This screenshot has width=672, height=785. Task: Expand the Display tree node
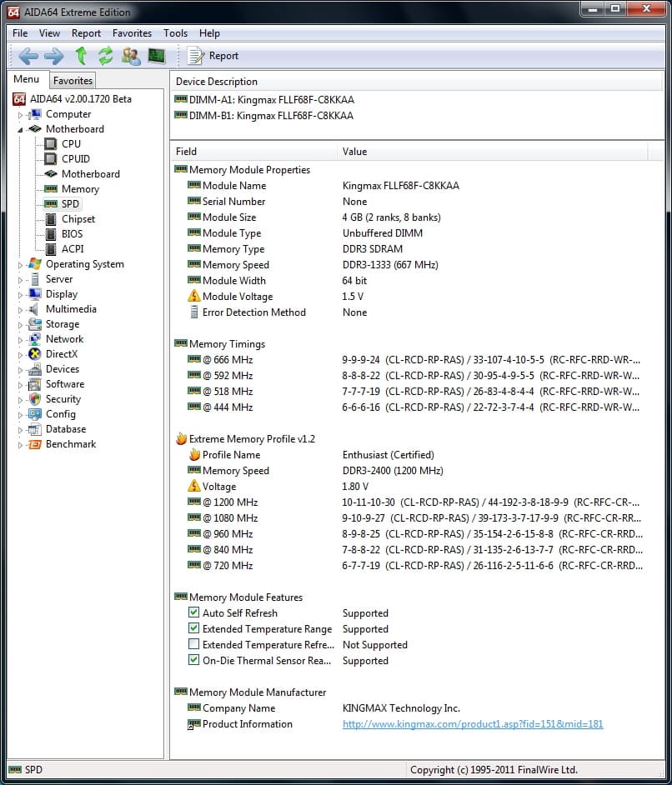tap(20, 295)
